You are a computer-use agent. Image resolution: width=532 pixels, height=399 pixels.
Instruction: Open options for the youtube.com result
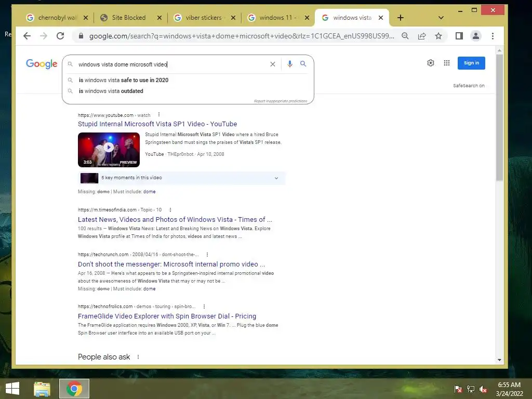[159, 115]
